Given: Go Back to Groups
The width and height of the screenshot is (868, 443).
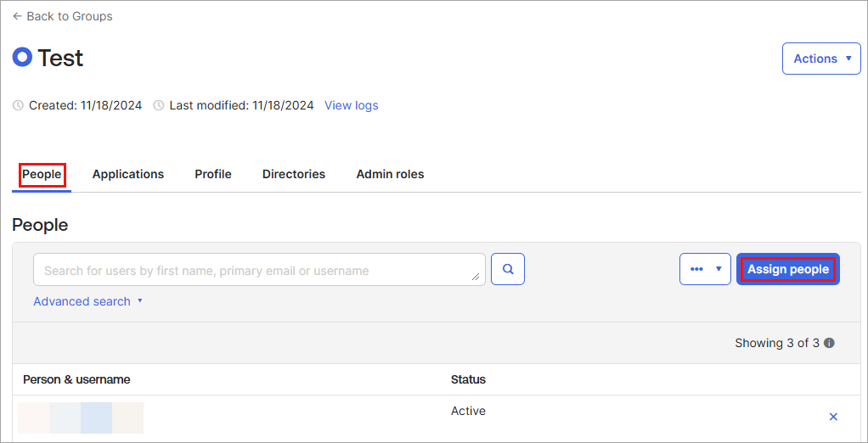Looking at the screenshot, I should coord(62,16).
